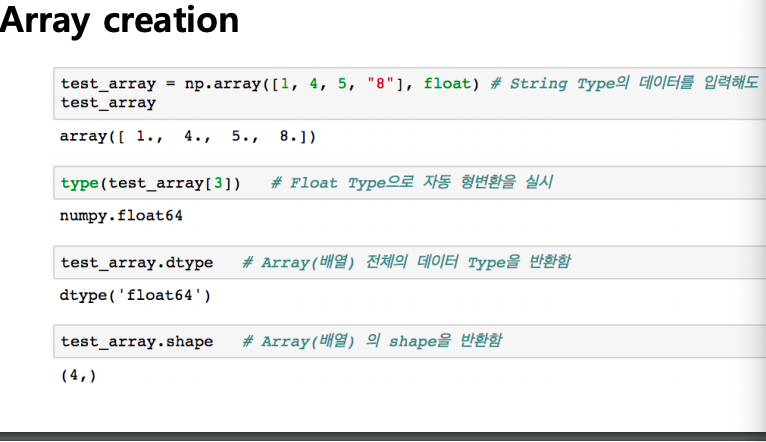Click the comment about Array 전체의 데이터 Type

pyautogui.click(x=406, y=262)
